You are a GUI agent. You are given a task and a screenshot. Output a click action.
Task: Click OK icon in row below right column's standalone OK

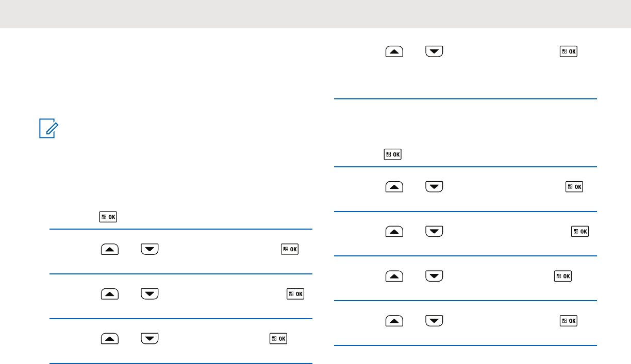coord(574,187)
